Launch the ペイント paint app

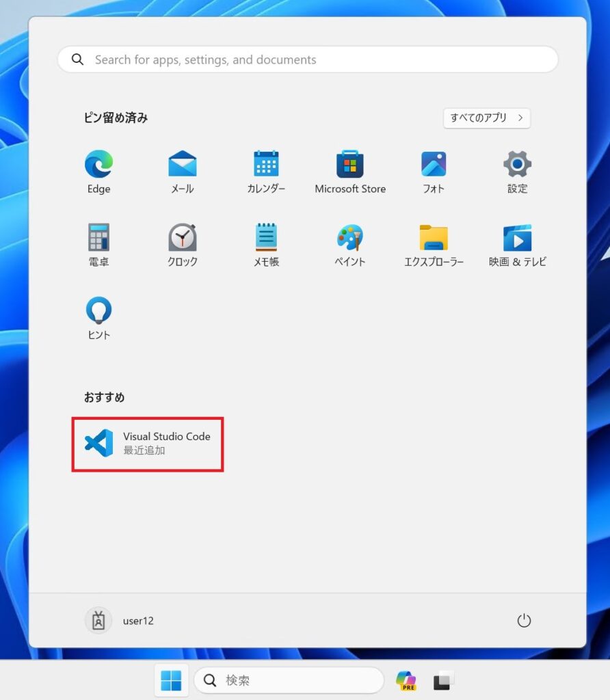coord(350,245)
